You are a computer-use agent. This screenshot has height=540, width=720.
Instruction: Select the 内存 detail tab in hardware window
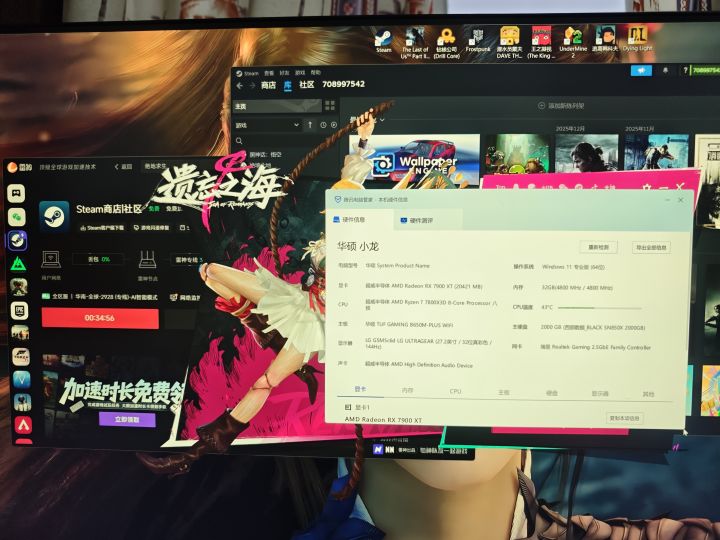pyautogui.click(x=407, y=390)
